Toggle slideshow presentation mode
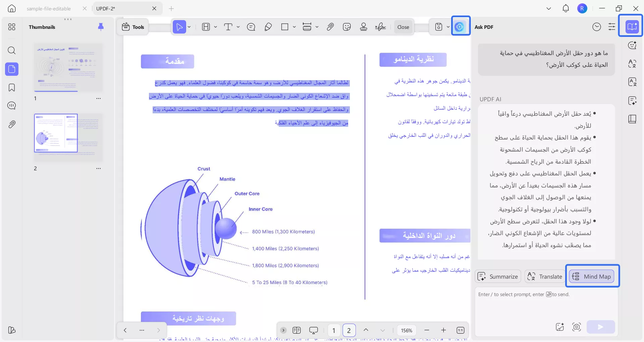Viewport: 644px width, 342px height. (314, 331)
